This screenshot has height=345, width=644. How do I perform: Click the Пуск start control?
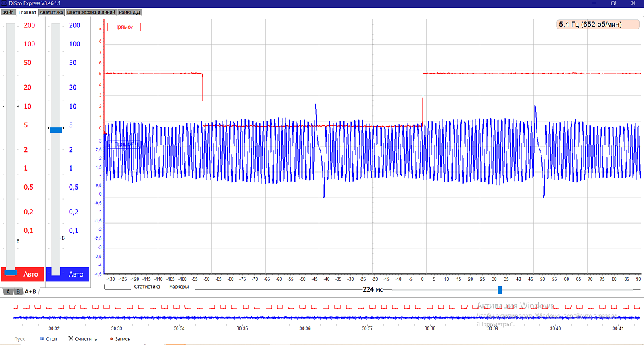coord(19,339)
